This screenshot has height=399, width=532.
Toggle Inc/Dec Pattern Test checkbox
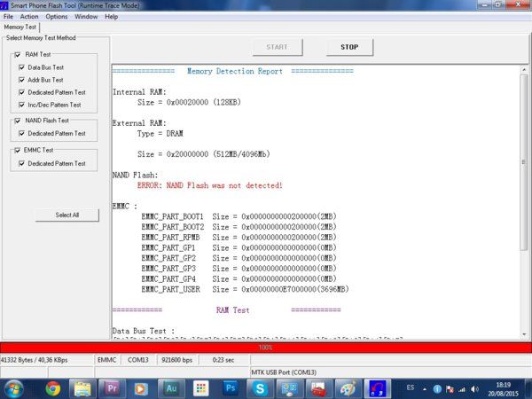click(21, 105)
